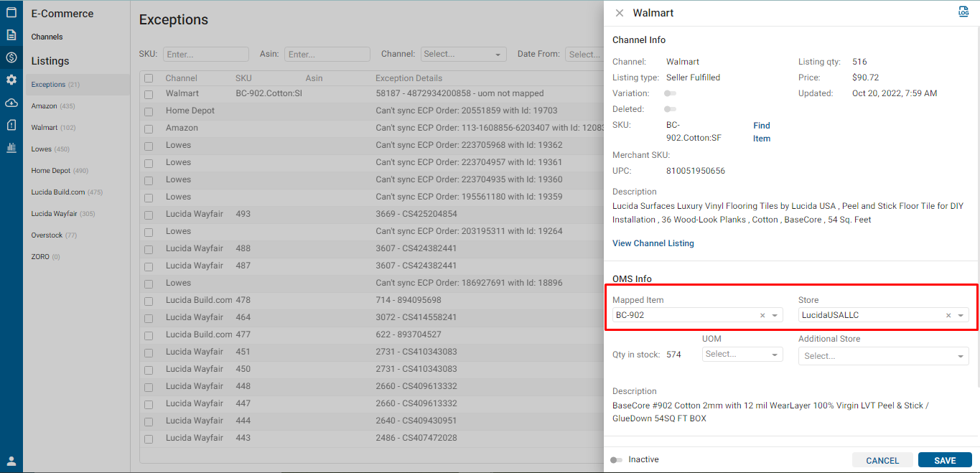Click UPC value 810051950656

[x=696, y=171]
